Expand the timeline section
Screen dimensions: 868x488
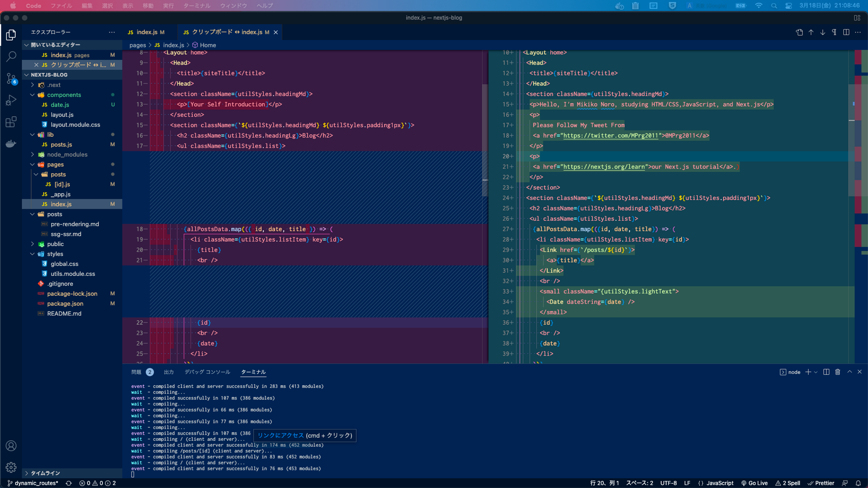pyautogui.click(x=45, y=473)
